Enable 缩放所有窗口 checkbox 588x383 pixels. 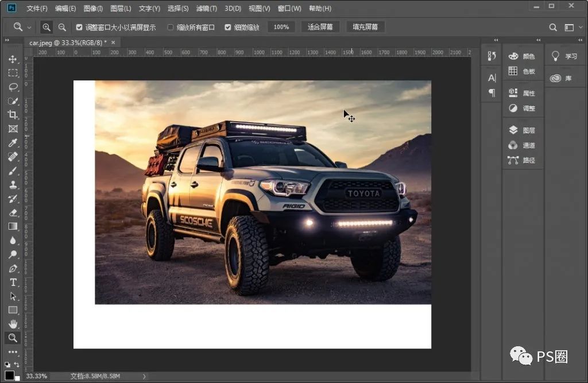coord(170,27)
